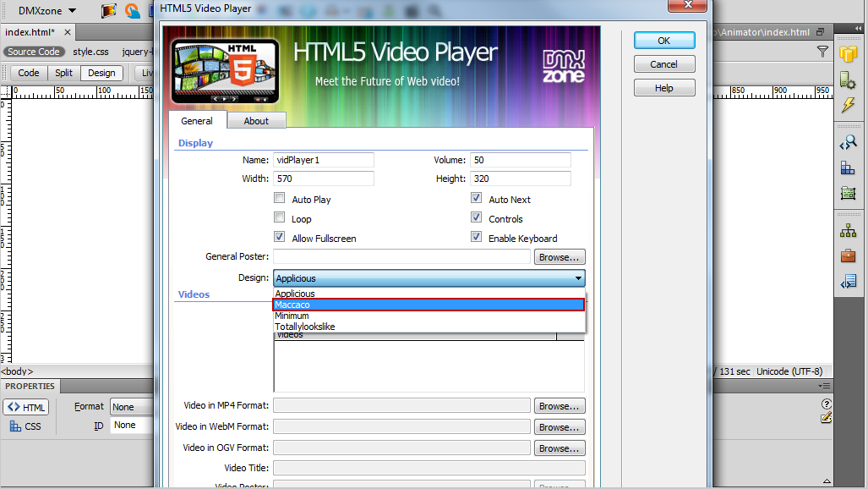Click the Width input field

(x=324, y=179)
